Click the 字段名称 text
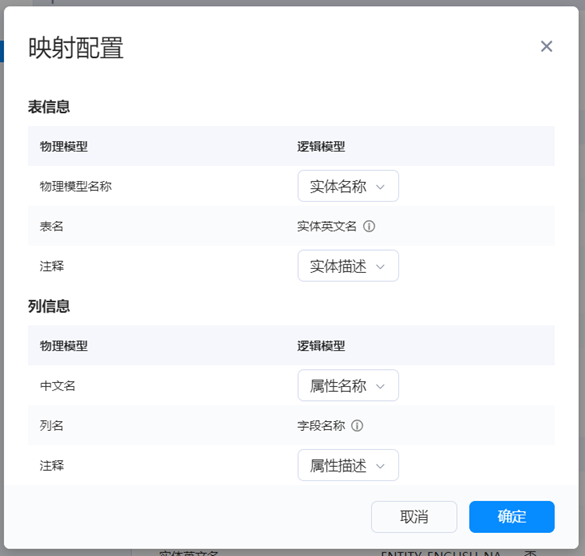585x556 pixels. (321, 425)
